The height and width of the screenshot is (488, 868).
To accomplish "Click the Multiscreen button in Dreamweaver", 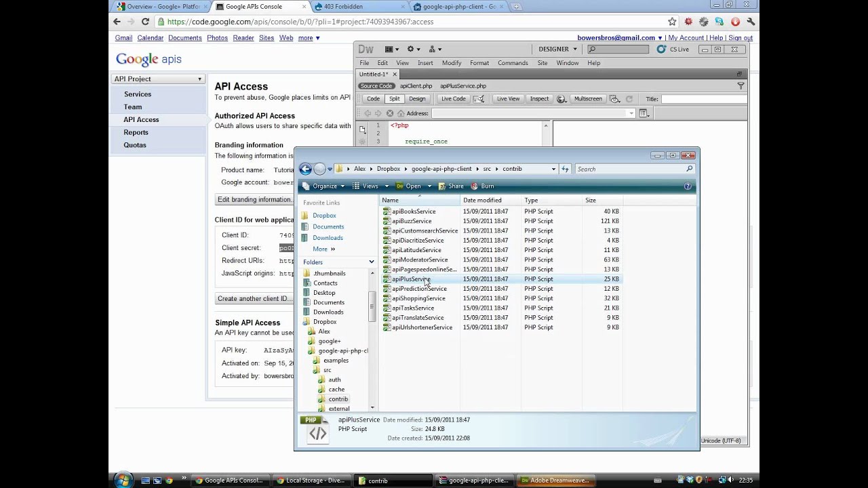I will pyautogui.click(x=588, y=99).
